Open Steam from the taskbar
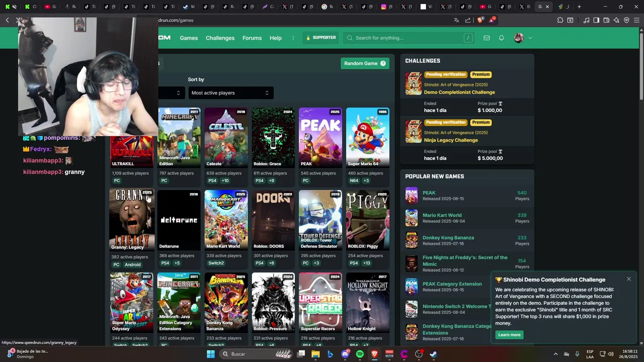 pos(433,354)
